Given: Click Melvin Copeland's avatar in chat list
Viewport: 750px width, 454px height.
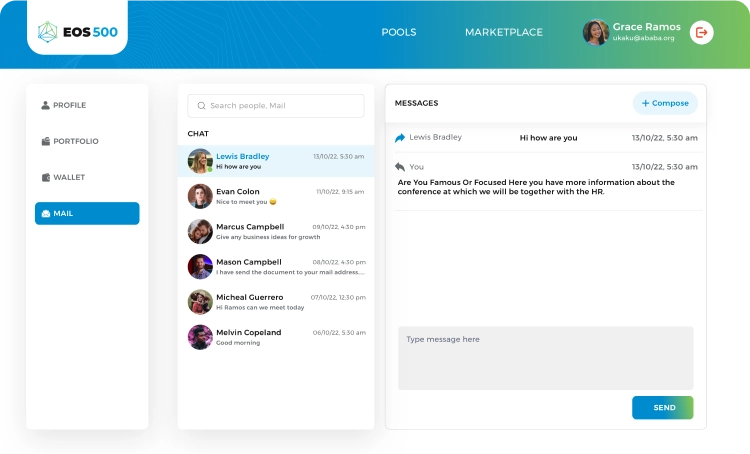Looking at the screenshot, I should click(200, 337).
